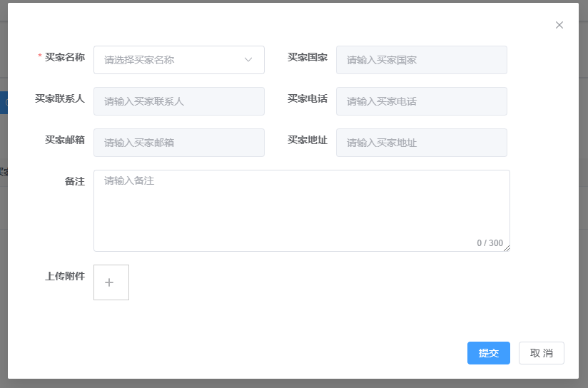Click inside the 备注 text area
The width and height of the screenshot is (588, 388).
[302, 210]
